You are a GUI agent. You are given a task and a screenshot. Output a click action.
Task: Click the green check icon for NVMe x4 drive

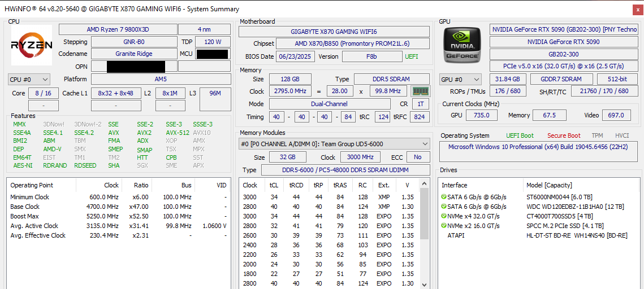[x=444, y=216]
